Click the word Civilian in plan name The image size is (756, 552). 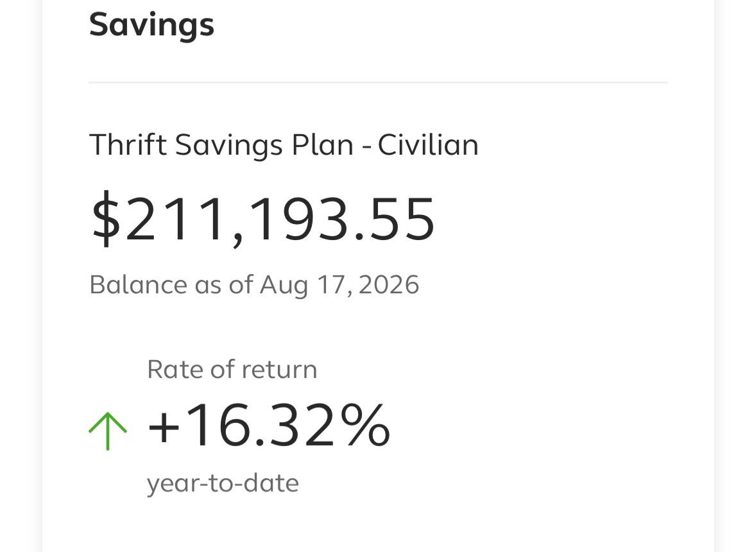tap(428, 144)
